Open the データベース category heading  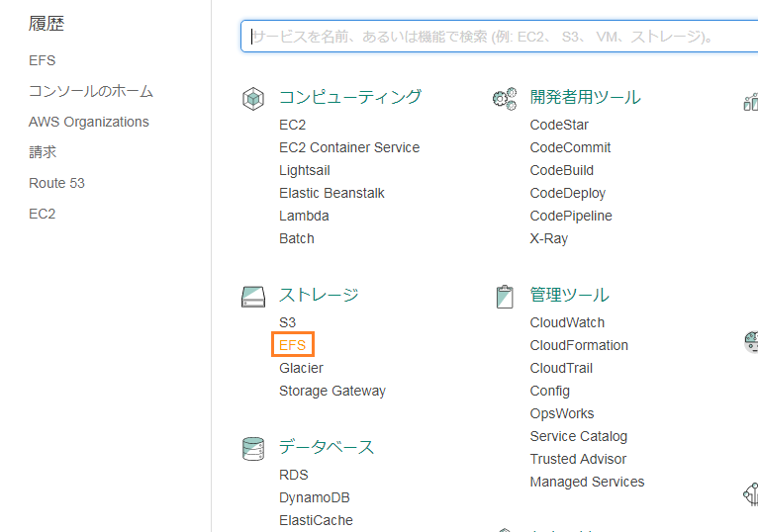327,447
